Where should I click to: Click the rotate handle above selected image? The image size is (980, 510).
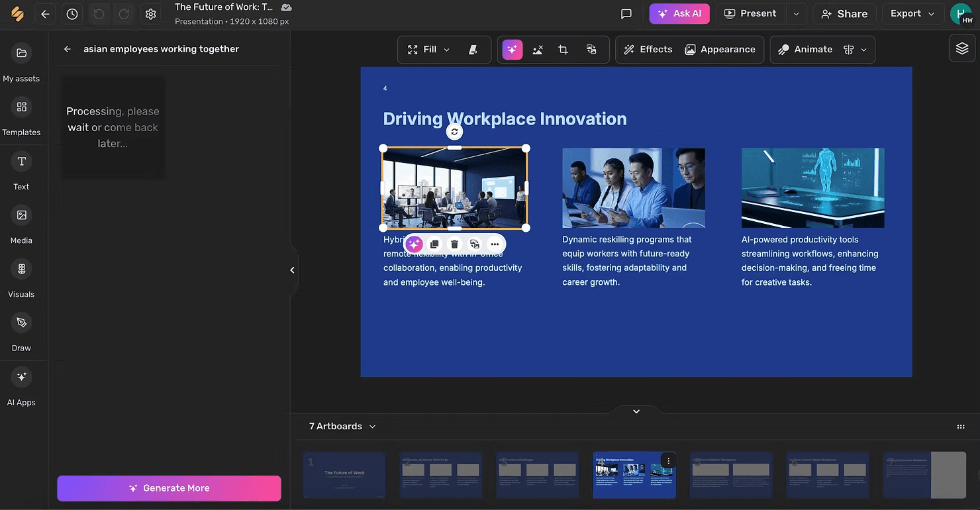[454, 132]
